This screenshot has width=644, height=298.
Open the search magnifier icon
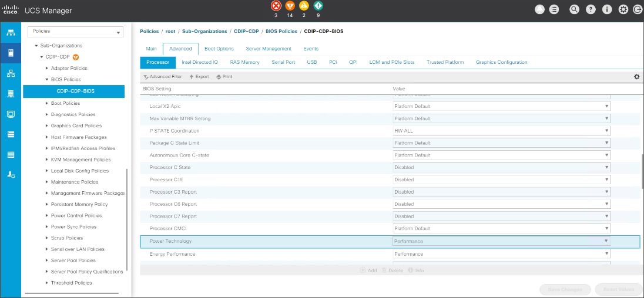pyautogui.click(x=574, y=10)
